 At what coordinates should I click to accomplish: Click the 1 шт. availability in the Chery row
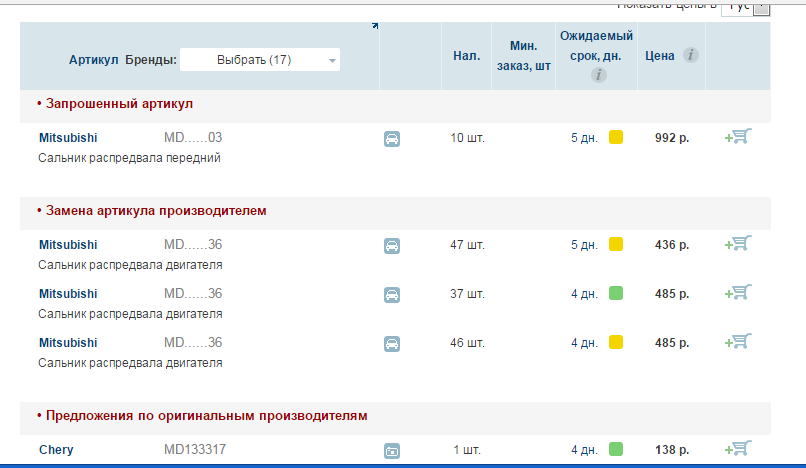(467, 449)
